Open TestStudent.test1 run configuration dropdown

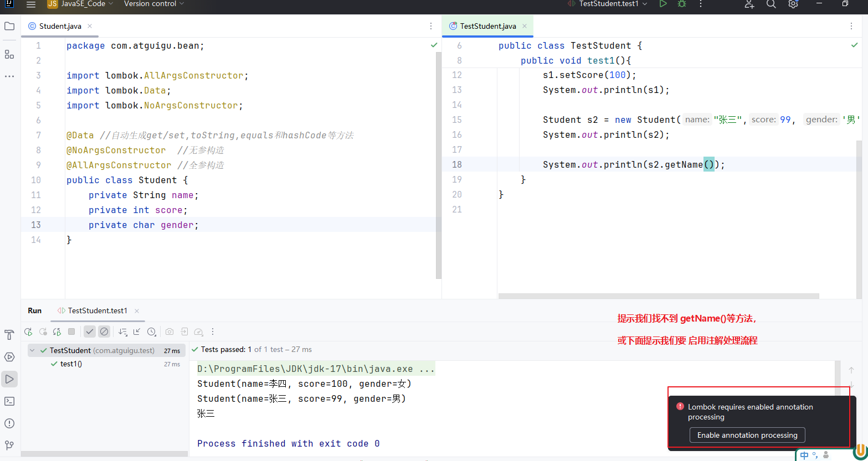[608, 4]
